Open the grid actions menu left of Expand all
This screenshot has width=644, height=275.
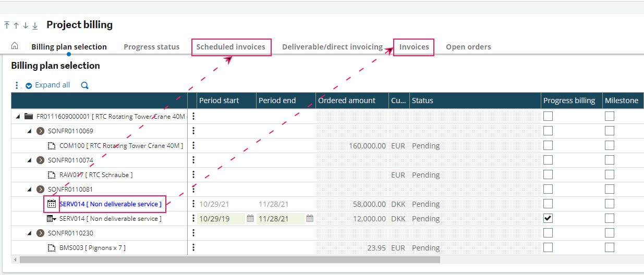[x=17, y=85]
